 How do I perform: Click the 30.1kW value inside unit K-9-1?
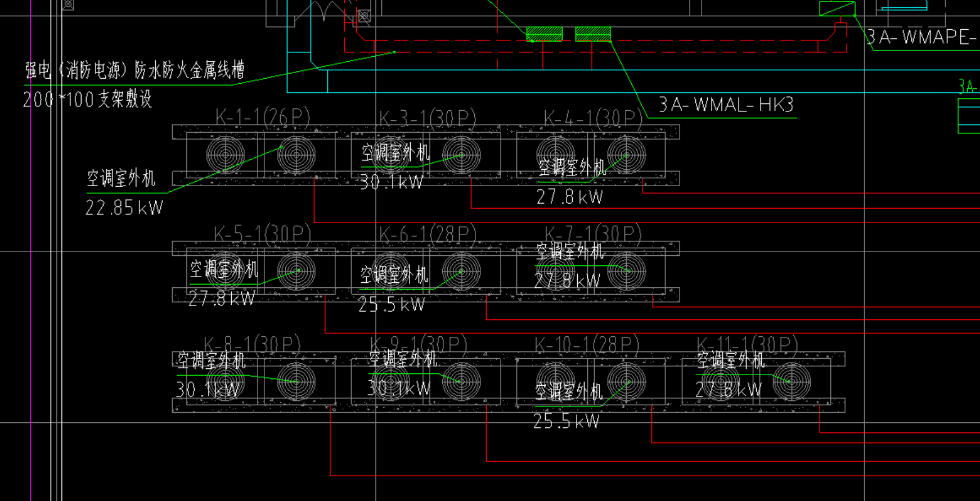click(399, 387)
